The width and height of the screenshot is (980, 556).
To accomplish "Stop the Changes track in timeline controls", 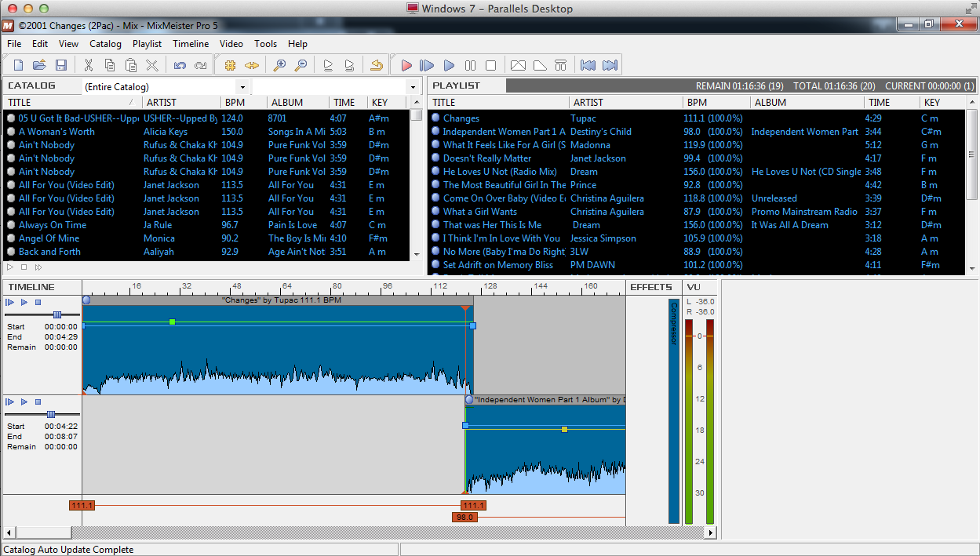I will coord(37,302).
